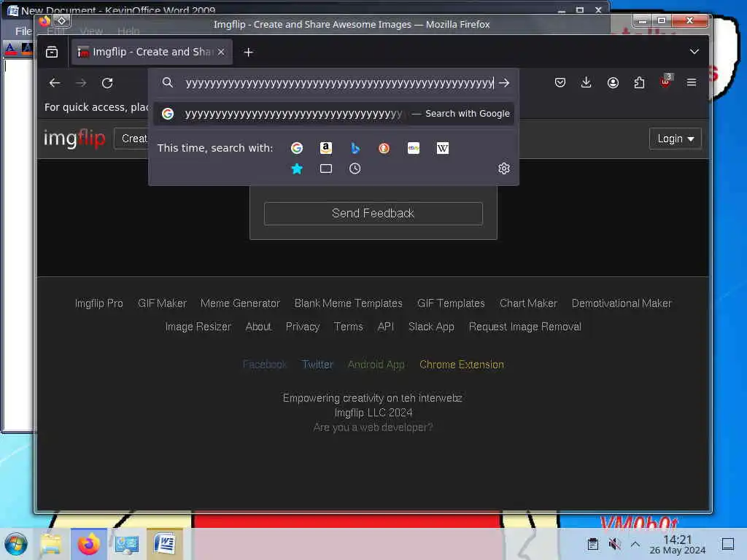Open the Demotivational Maker link
Screen dimensions: 747x560
pos(622,303)
